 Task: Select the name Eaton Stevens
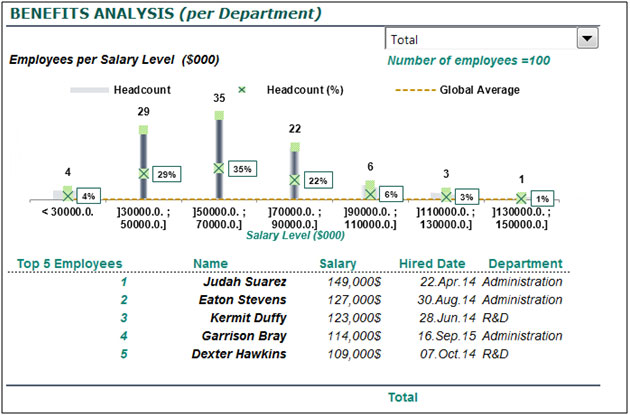(x=243, y=300)
